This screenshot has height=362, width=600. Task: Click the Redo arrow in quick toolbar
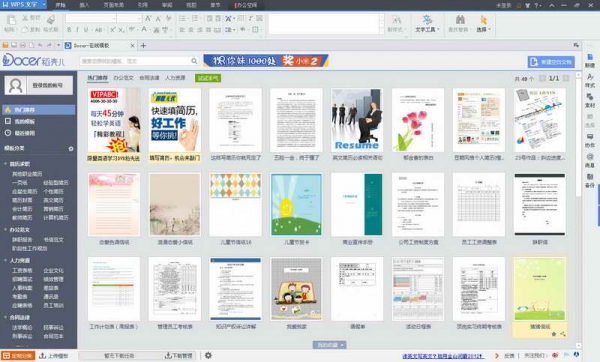point(49,45)
